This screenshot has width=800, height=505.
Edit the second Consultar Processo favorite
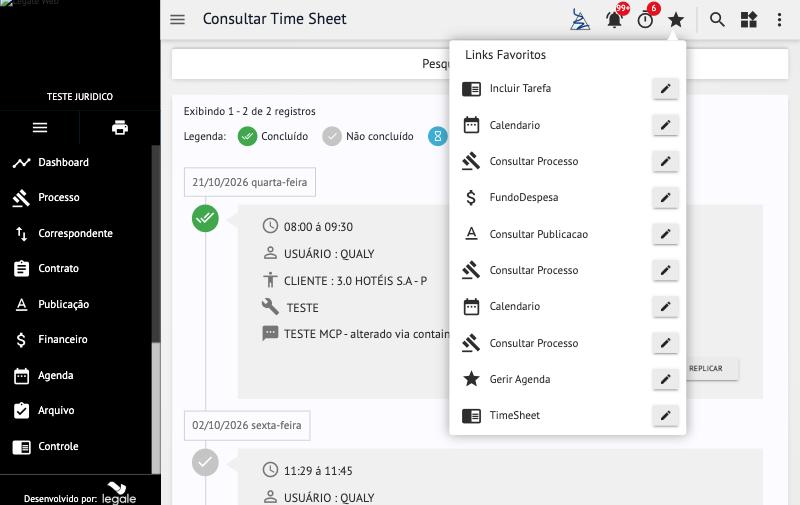(x=665, y=270)
